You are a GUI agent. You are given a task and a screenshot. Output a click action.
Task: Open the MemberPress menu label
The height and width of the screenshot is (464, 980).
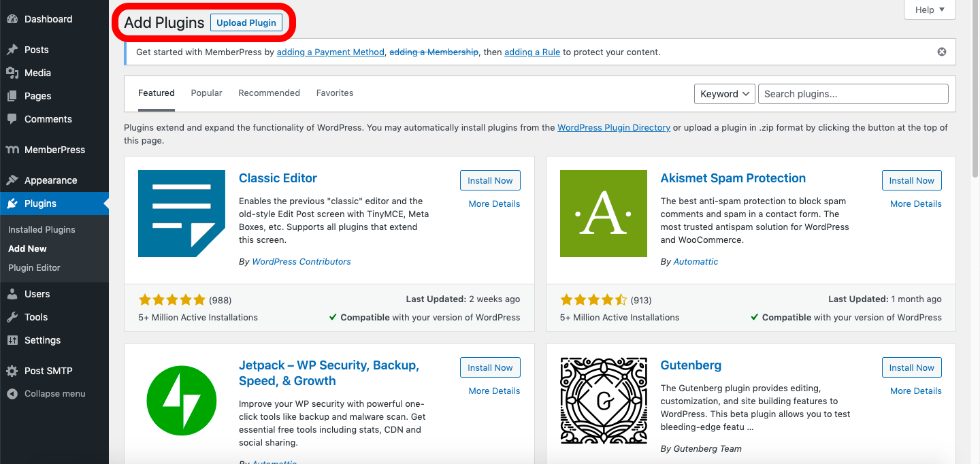pos(55,150)
